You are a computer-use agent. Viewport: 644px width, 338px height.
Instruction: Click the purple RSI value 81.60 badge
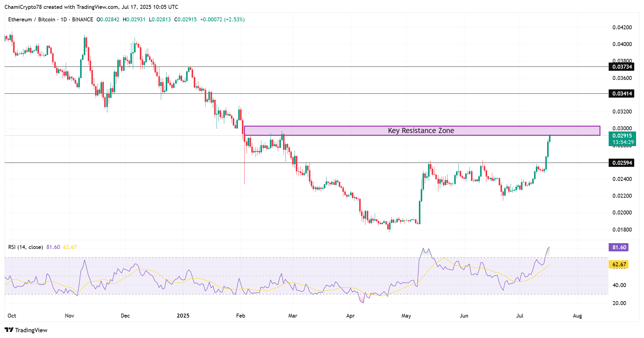pyautogui.click(x=619, y=247)
